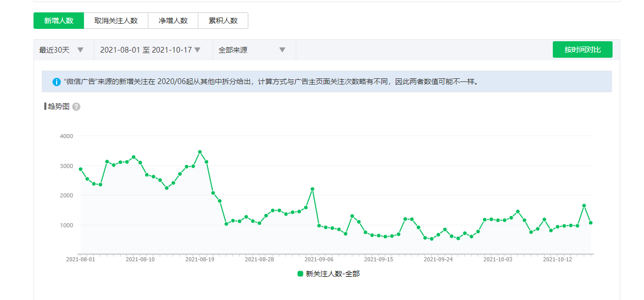
Task: Open the date range dropdown arrow
Action: click(197, 50)
